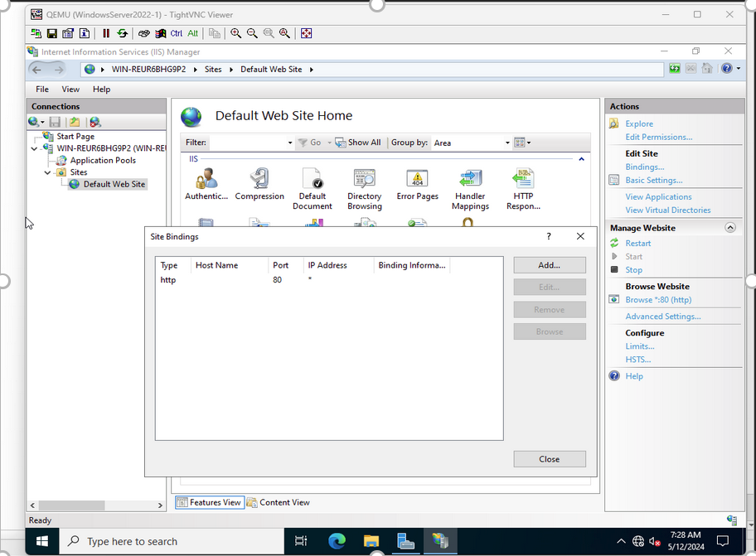Open the Authentication feature icon

(x=206, y=185)
